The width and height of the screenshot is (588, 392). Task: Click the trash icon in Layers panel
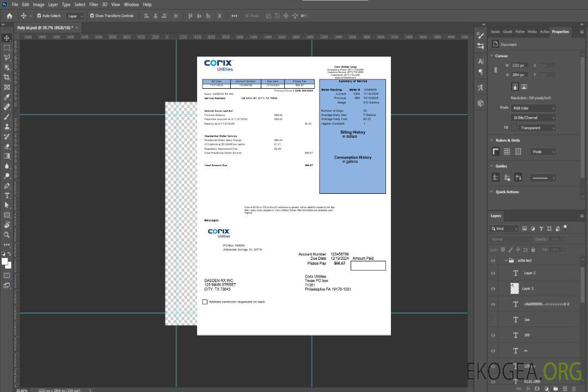pos(574,389)
